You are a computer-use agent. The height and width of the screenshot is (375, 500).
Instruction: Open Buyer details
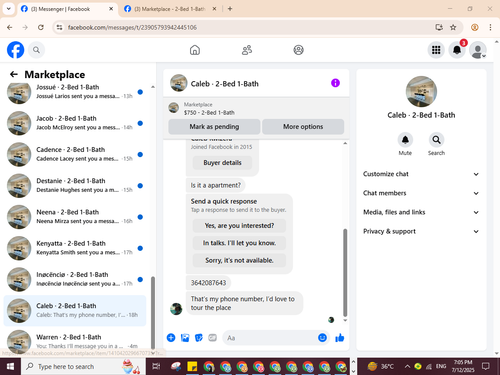point(222,163)
